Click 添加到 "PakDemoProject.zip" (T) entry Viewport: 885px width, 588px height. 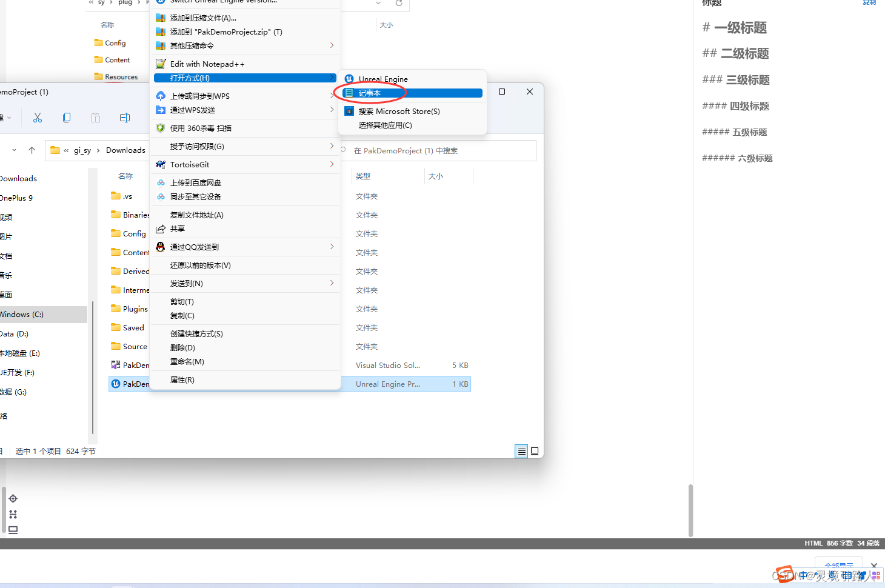click(x=245, y=32)
